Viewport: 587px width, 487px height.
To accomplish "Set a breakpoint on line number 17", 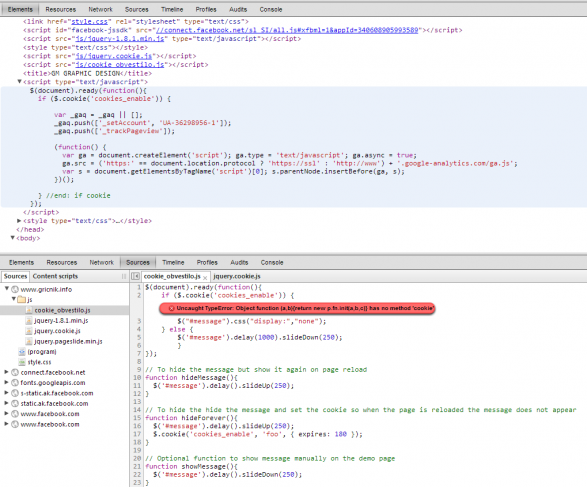I will coord(137,434).
